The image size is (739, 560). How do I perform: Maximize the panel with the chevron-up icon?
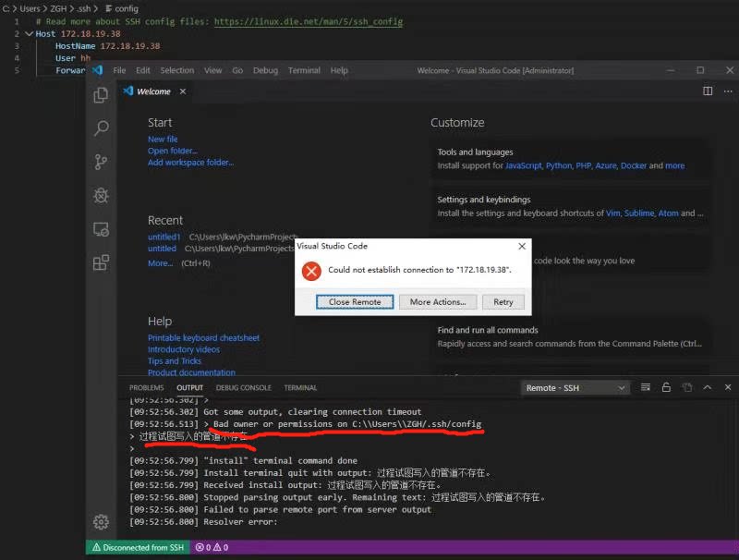707,387
